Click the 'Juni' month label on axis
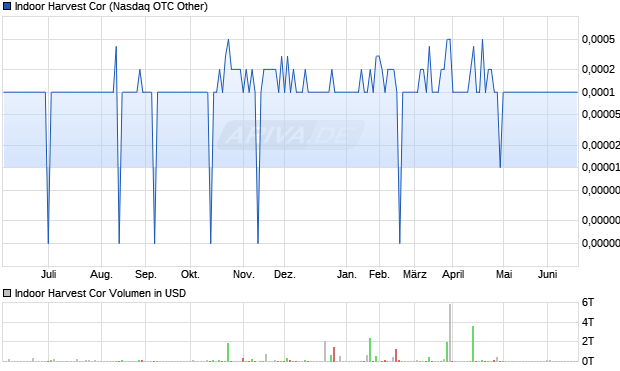This screenshot has width=620, height=371. [x=547, y=274]
